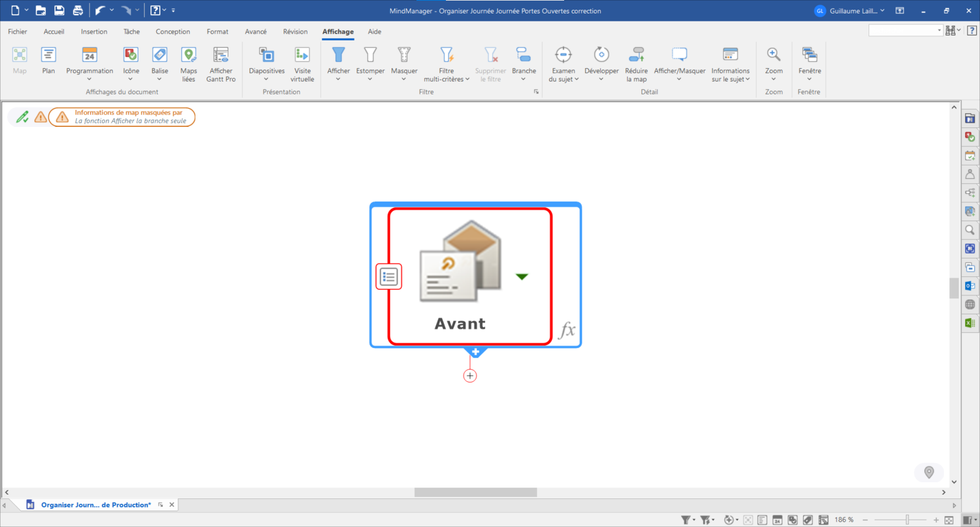Toggle Afficher/Masquer elements
This screenshot has width=980, height=527.
click(679, 64)
